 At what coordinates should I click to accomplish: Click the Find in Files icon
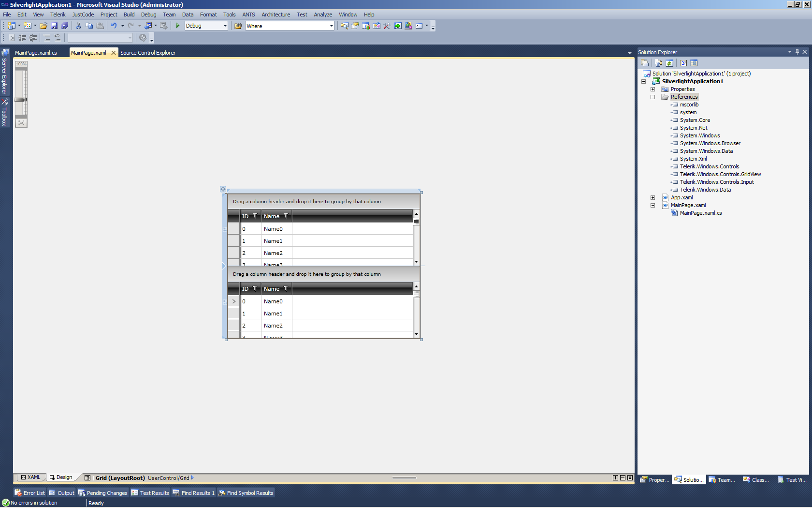[x=238, y=26]
